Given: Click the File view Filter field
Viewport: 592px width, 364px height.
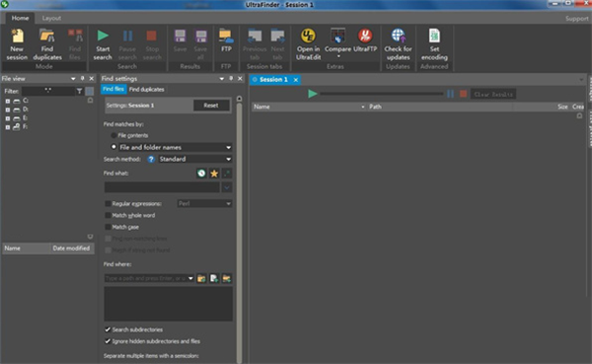Looking at the screenshot, I should coord(48,91).
